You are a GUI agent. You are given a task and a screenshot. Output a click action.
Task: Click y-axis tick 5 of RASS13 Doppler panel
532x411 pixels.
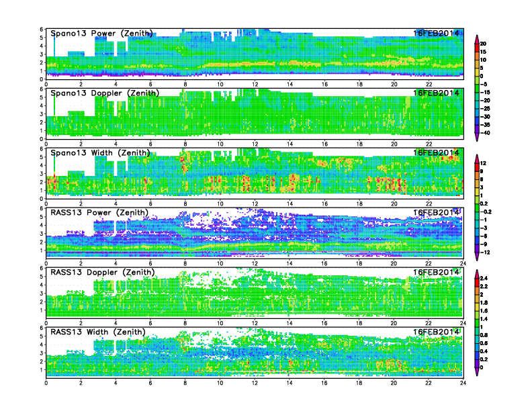(42, 277)
